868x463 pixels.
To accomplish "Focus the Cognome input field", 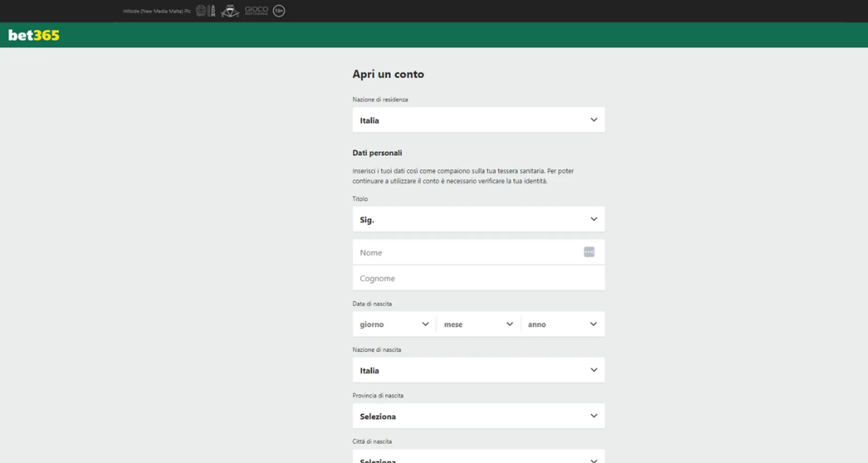I will 478,278.
